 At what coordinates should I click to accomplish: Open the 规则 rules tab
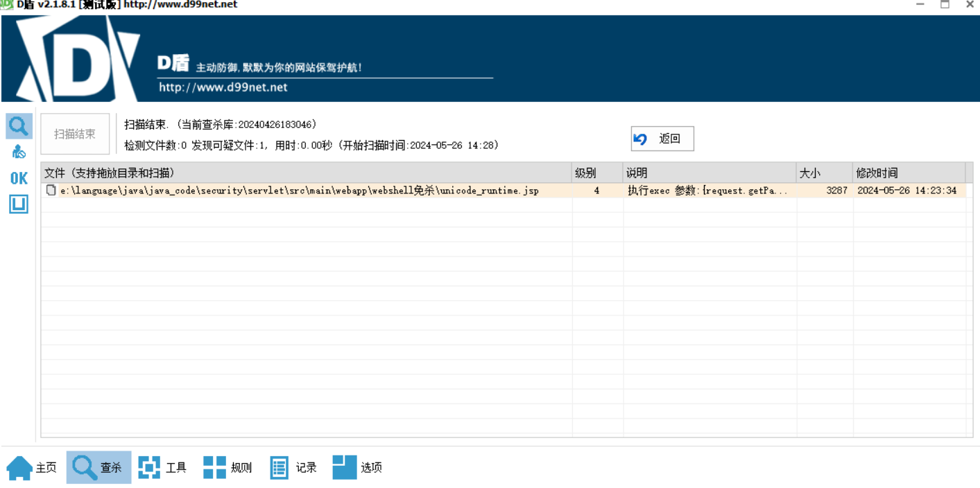(x=227, y=468)
